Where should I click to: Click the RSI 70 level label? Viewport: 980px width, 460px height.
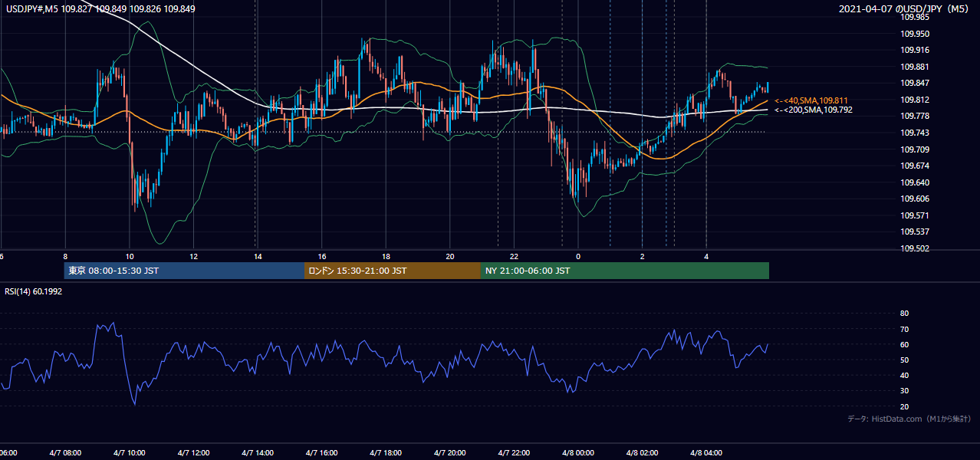904,329
